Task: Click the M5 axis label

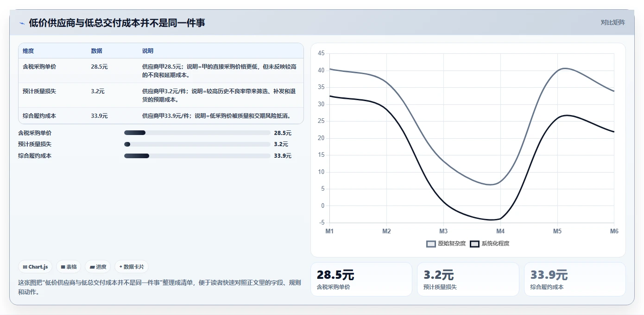Action: pyautogui.click(x=557, y=231)
